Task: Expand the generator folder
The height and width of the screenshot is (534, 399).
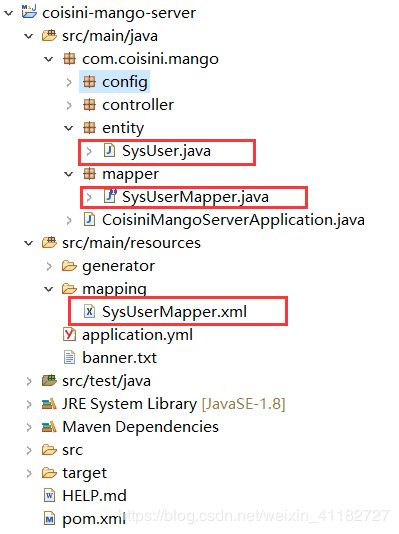Action: [49, 266]
